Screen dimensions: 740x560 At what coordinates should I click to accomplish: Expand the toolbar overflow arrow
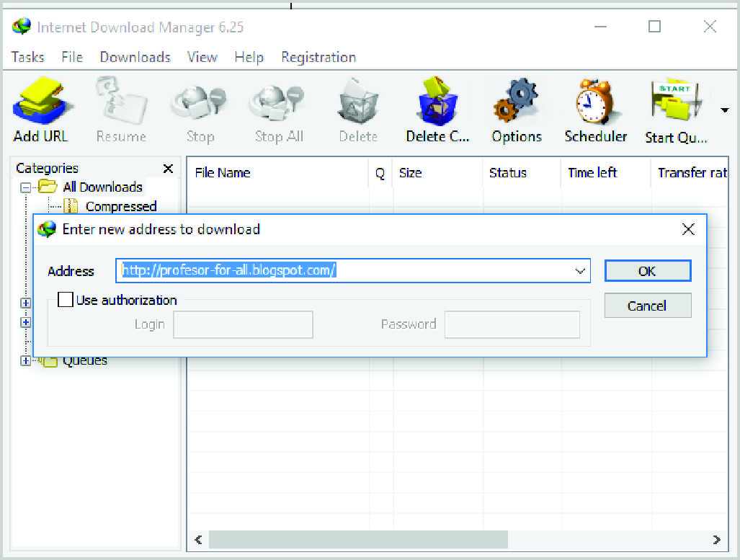725,110
